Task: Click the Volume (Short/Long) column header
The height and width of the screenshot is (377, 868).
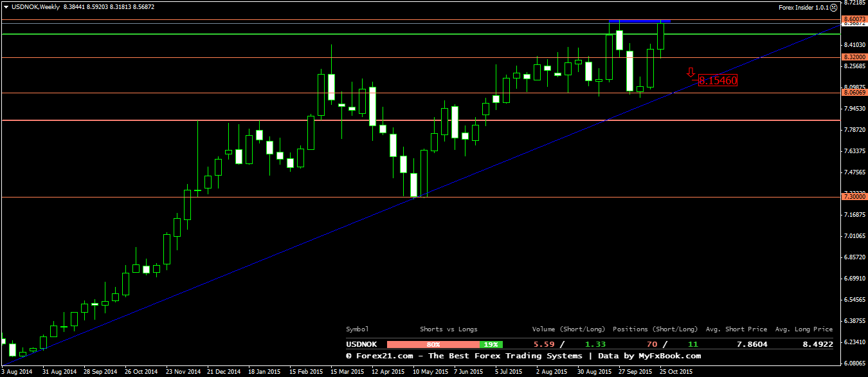Action: click(569, 329)
